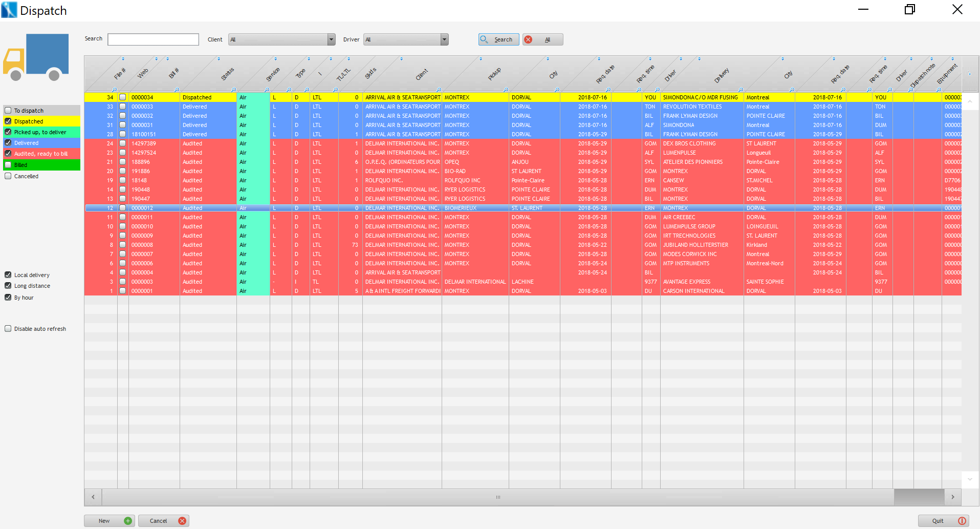Click the pickup Driver column magnifier
The width and height of the screenshot is (980, 529).
pyautogui.click(x=658, y=90)
